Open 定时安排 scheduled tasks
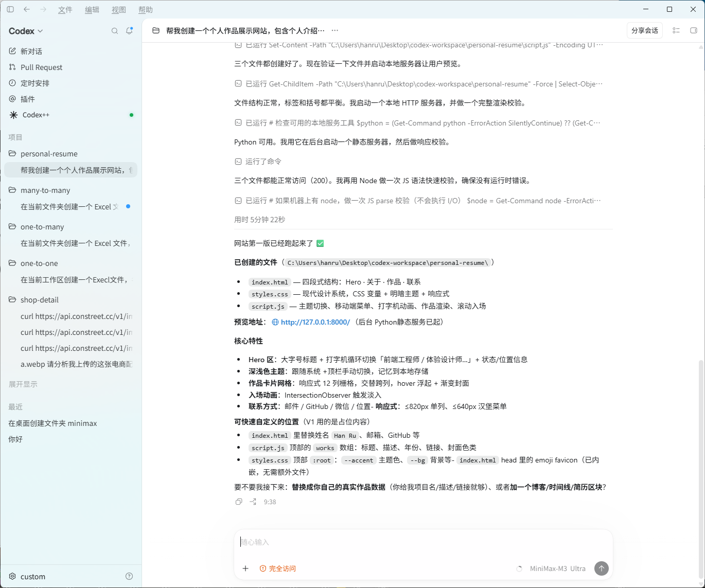The width and height of the screenshot is (705, 588). click(x=70, y=83)
